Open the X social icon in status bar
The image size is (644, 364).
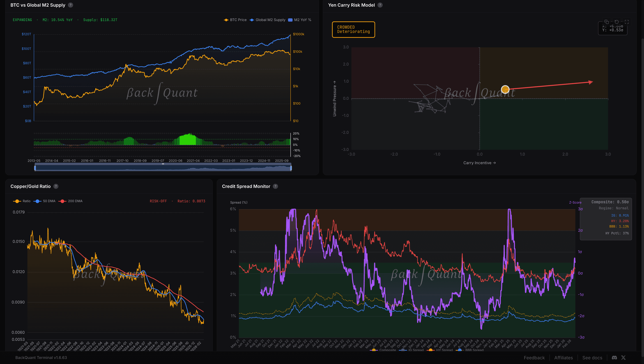(x=623, y=358)
